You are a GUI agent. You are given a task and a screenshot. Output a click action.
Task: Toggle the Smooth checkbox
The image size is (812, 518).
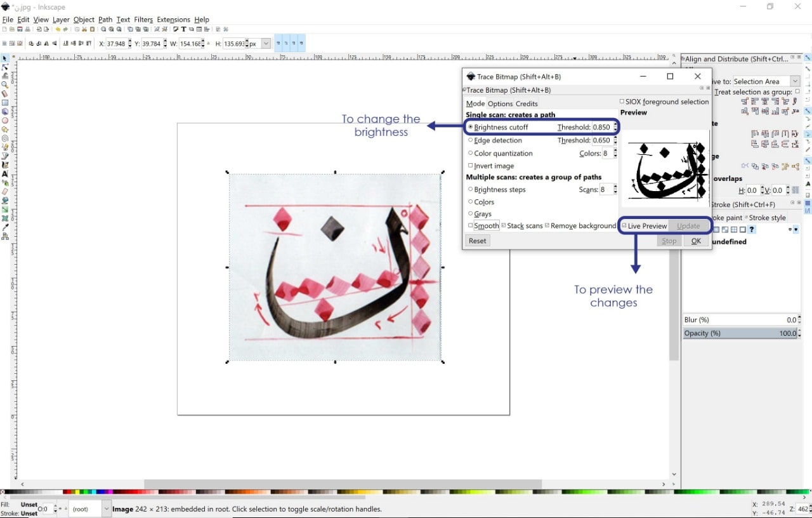pyautogui.click(x=470, y=225)
